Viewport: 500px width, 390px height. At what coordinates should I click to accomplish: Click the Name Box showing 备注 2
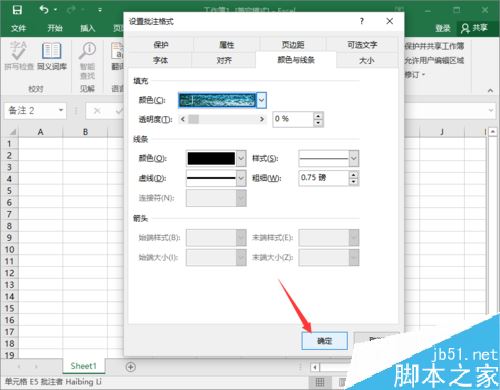(x=31, y=111)
